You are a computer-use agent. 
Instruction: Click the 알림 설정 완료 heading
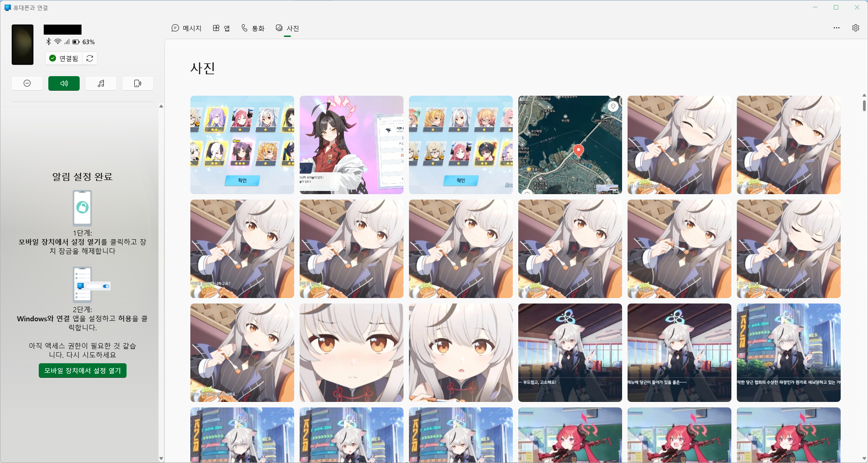82,177
